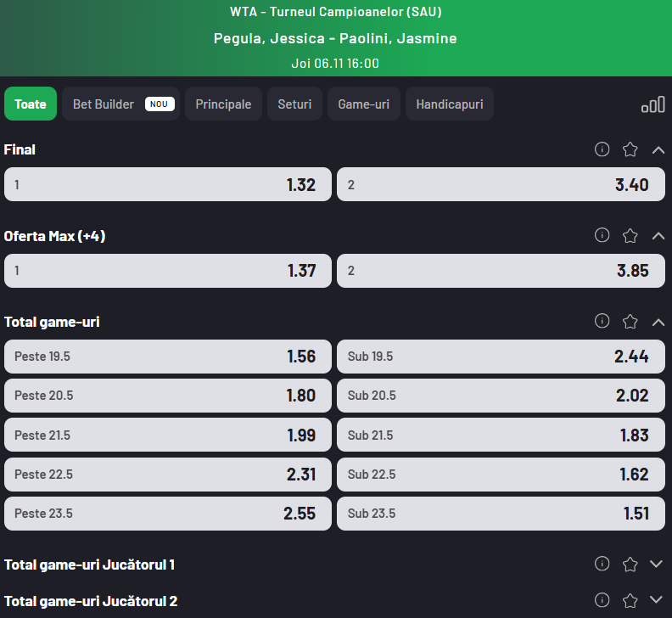Show info for Final market
The height and width of the screenshot is (618, 672).
pyautogui.click(x=602, y=149)
